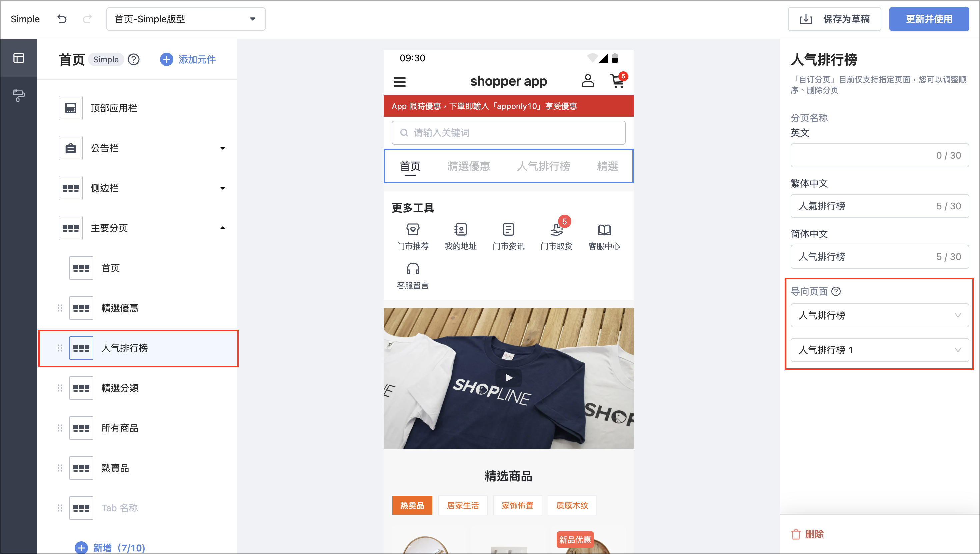Open the 人气排行榜 1 dropdown
This screenshot has width=980, height=554.
coord(880,350)
